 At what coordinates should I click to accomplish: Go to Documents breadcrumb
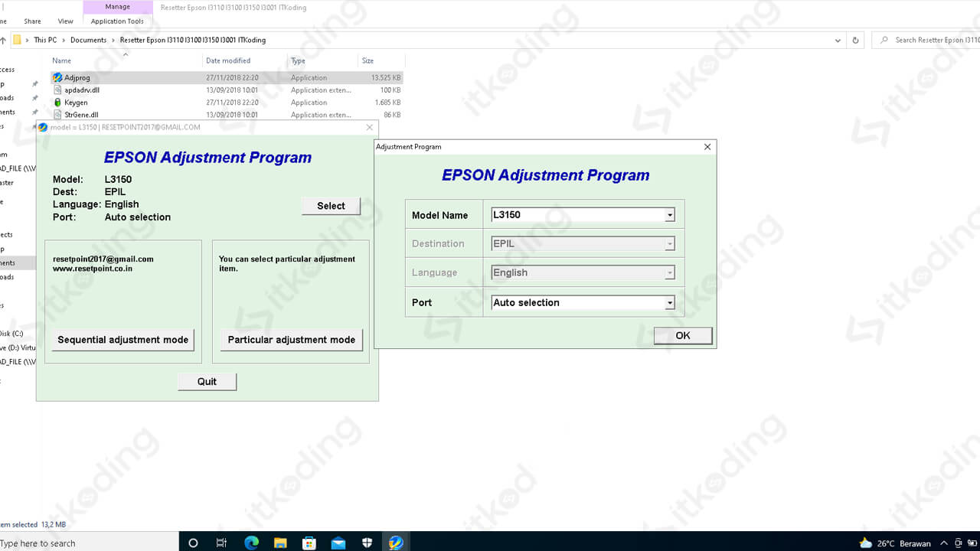pyautogui.click(x=89, y=40)
